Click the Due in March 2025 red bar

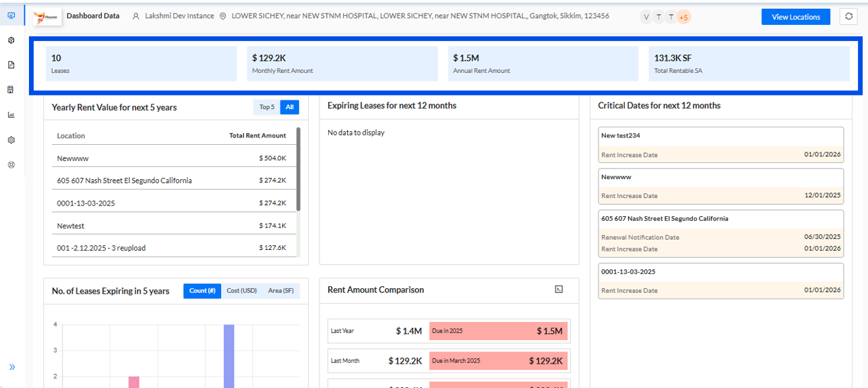(498, 360)
